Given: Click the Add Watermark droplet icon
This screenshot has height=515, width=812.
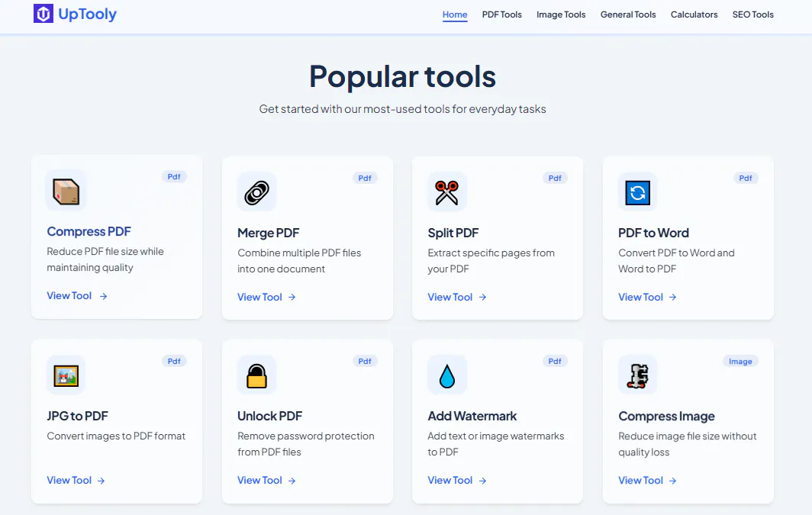Looking at the screenshot, I should [x=447, y=376].
